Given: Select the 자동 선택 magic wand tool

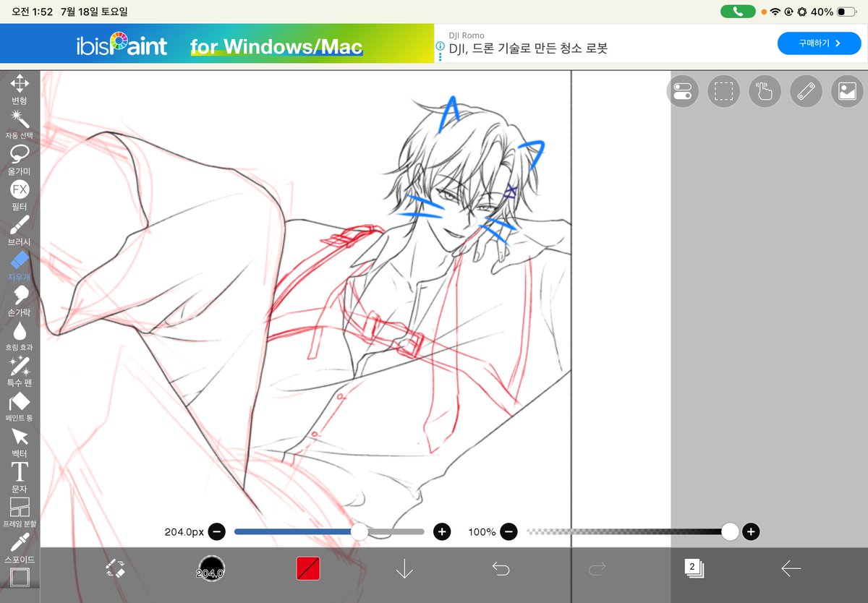Looking at the screenshot, I should point(20,124).
